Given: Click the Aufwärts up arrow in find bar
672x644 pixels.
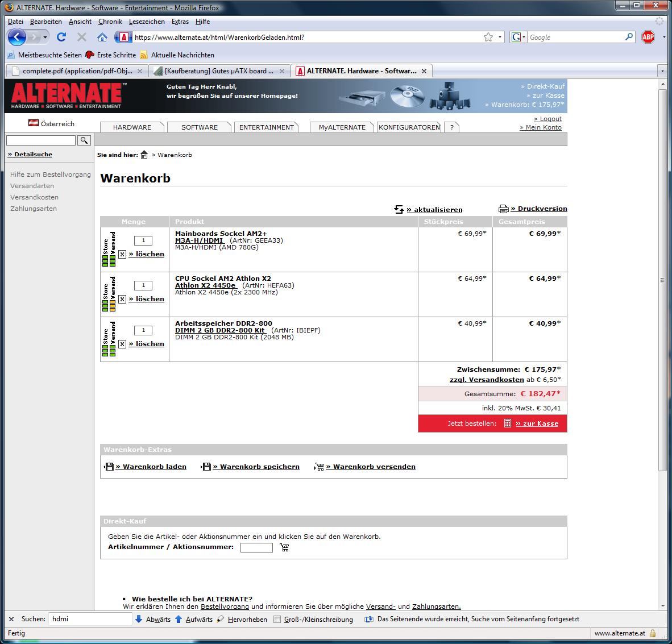Looking at the screenshot, I should (x=179, y=619).
